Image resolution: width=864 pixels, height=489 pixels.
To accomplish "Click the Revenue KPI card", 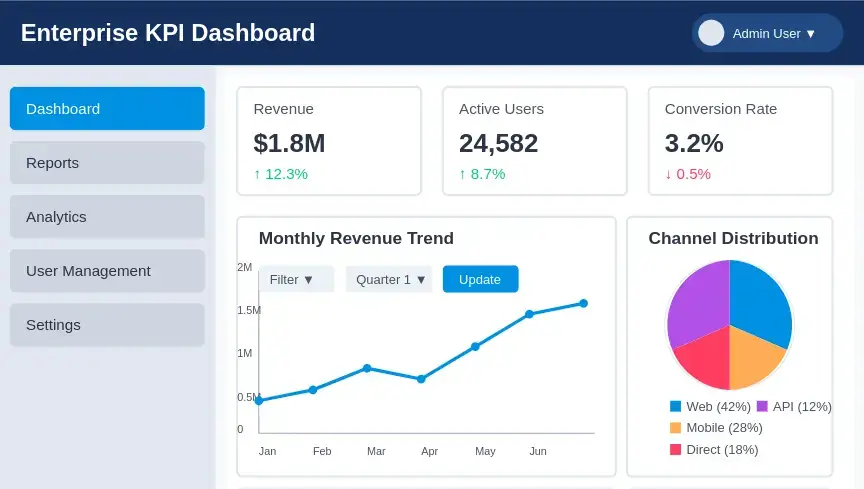I will 329,141.
